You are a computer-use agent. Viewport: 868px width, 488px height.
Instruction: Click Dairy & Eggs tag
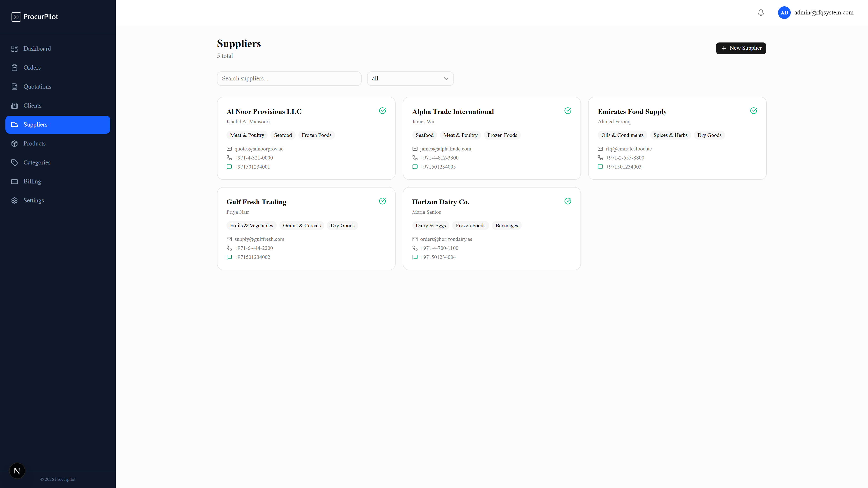tap(431, 226)
